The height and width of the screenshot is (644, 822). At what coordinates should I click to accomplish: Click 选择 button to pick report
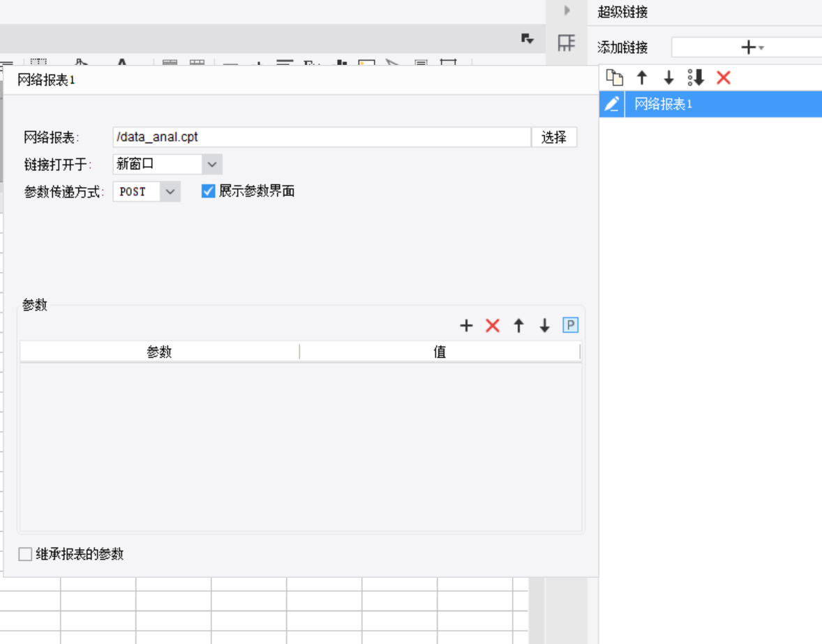[x=554, y=137]
